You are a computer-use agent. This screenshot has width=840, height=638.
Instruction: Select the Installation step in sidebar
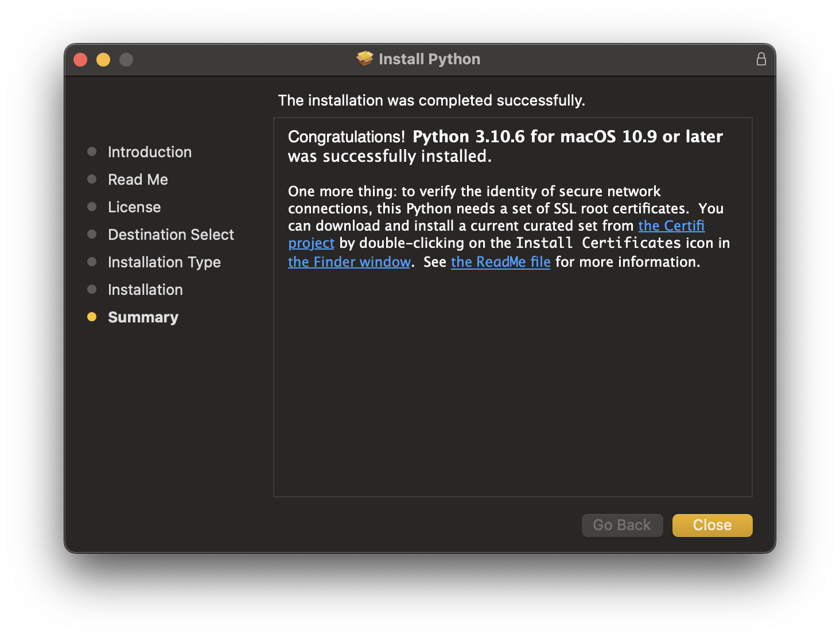145,290
